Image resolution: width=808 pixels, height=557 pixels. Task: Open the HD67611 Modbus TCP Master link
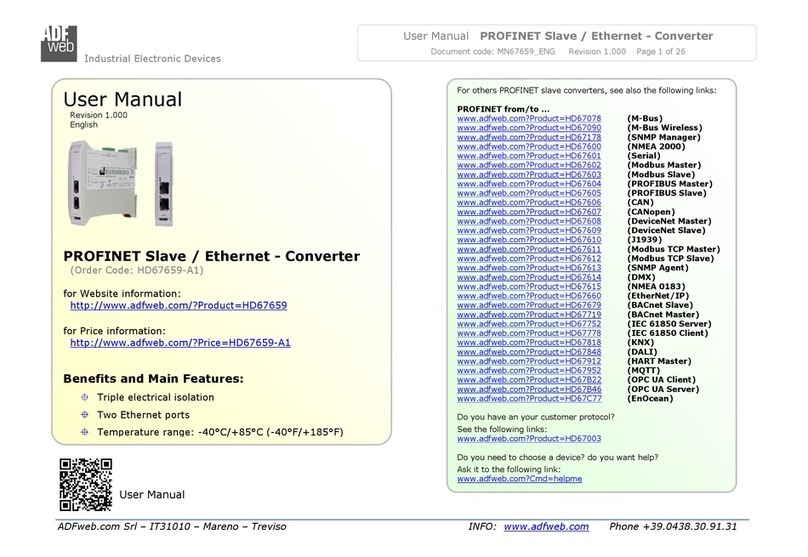point(529,249)
